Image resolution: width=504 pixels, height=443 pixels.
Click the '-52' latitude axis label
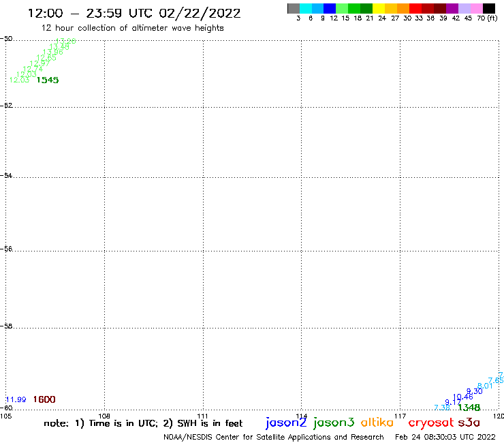pos(6,105)
